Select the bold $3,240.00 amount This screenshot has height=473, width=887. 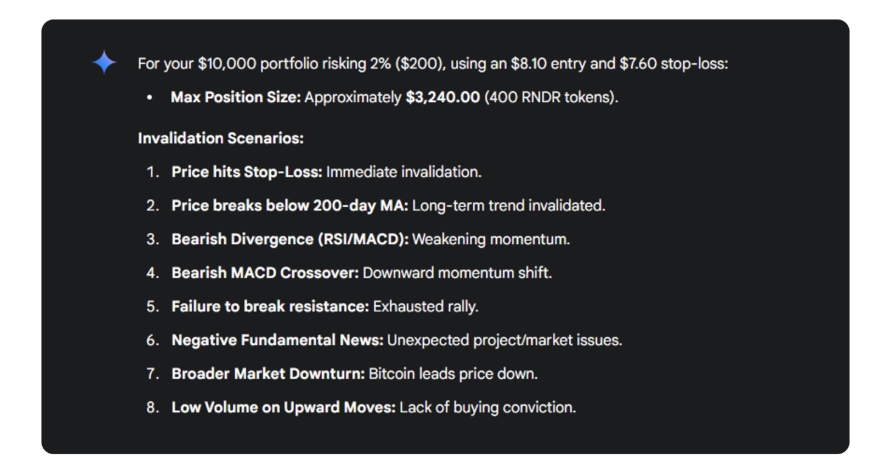[443, 99]
